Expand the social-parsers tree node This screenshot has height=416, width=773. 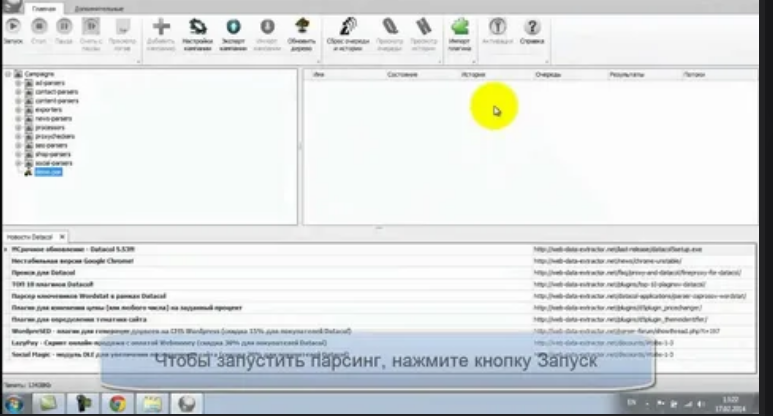(x=18, y=163)
